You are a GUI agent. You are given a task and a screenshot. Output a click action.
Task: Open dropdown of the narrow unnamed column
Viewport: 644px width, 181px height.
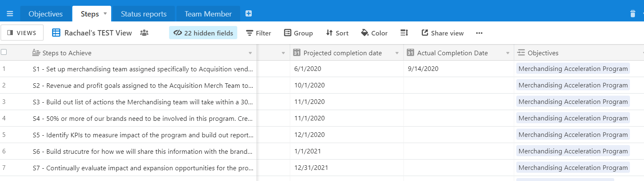[283, 53]
